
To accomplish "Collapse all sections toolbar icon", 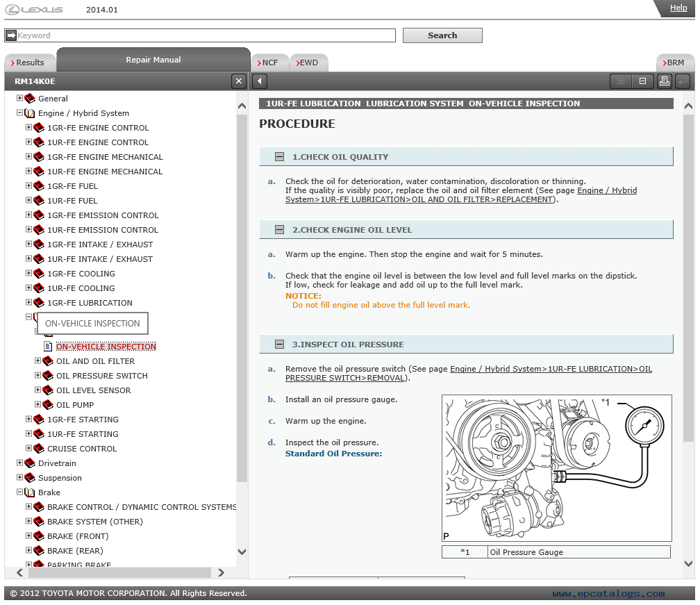I will pos(642,81).
